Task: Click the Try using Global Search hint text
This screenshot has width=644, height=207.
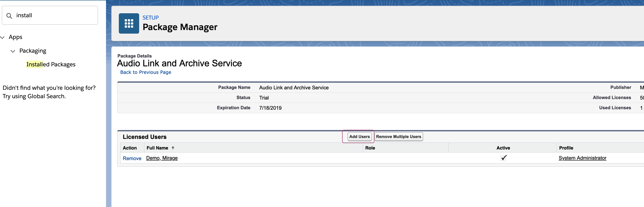Action: [x=34, y=96]
